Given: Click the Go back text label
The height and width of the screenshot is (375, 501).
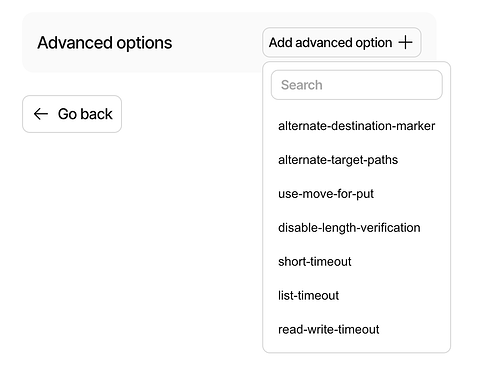Looking at the screenshot, I should point(85,114).
